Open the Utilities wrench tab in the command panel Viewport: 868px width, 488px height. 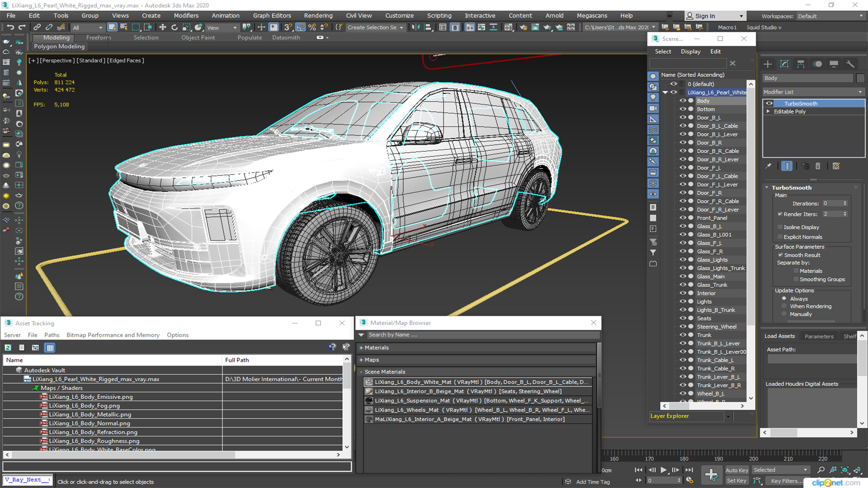(x=850, y=64)
